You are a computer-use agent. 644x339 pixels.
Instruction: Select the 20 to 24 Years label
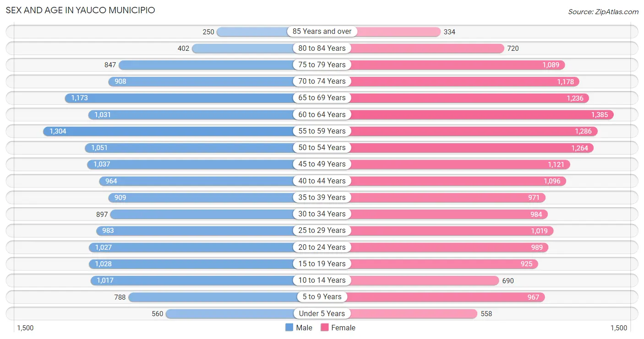322,247
